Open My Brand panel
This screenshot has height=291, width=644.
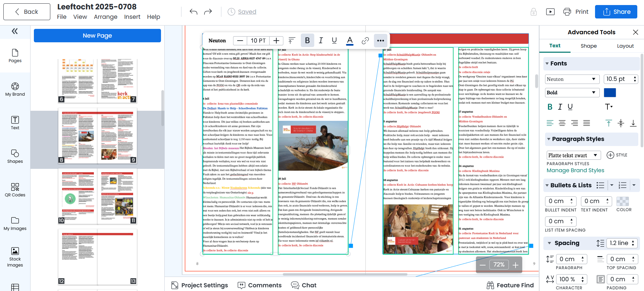point(15,89)
